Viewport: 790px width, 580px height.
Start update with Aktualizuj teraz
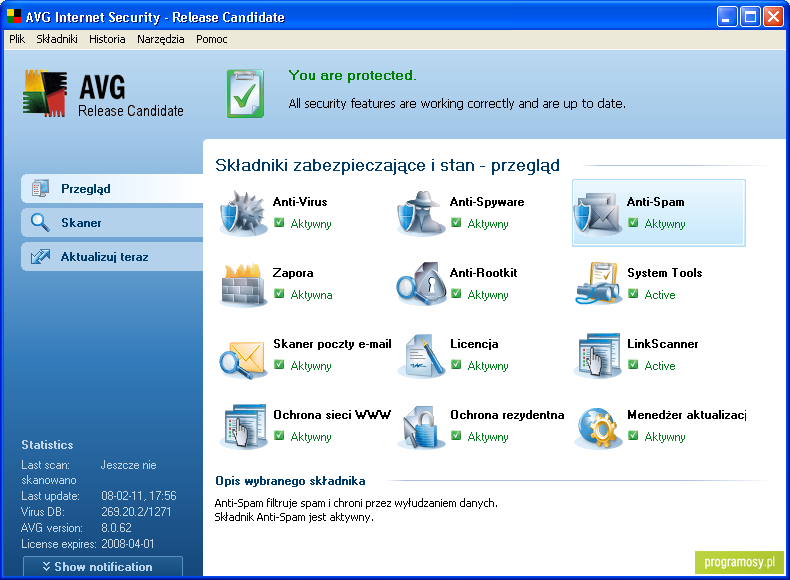coord(112,256)
